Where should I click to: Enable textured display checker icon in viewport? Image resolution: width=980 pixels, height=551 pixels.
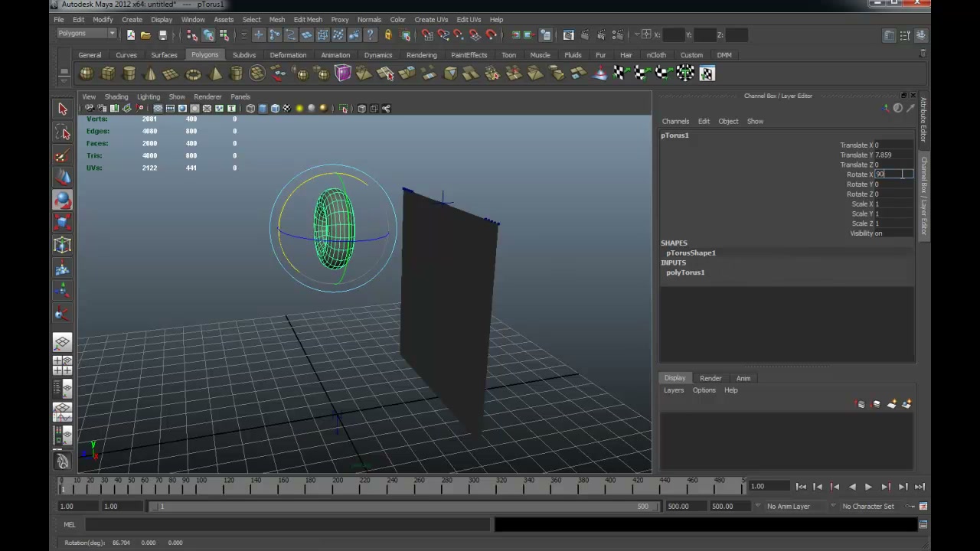click(286, 109)
